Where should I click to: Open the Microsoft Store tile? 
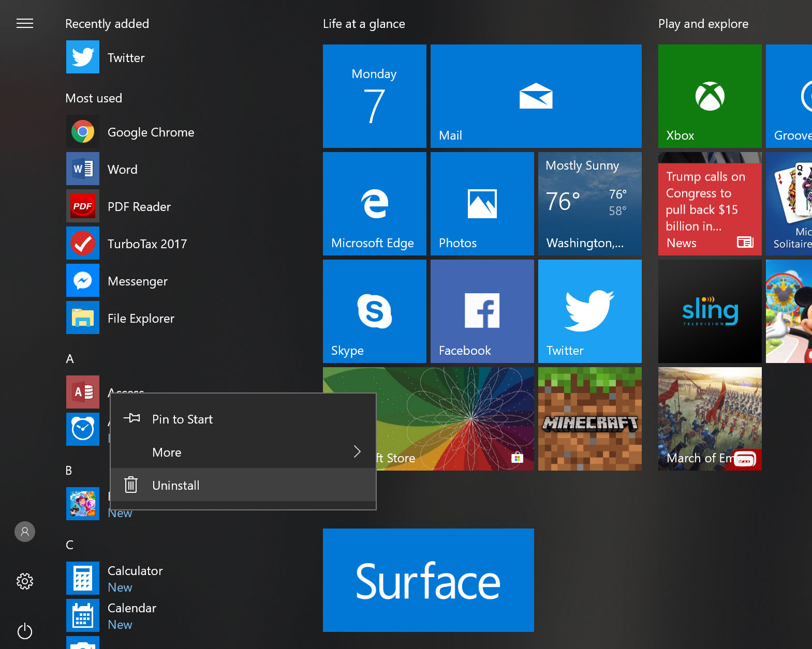(455, 419)
